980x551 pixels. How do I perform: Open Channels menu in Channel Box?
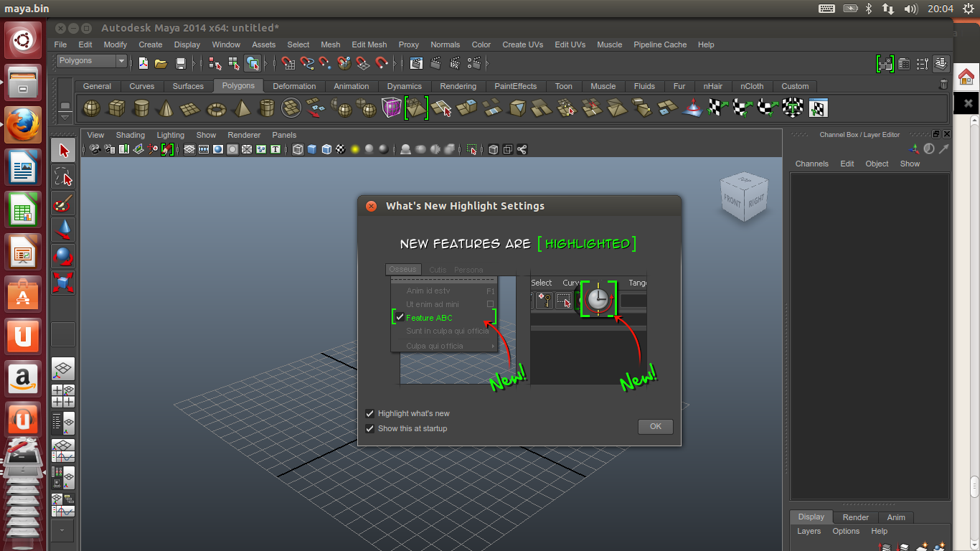coord(811,164)
